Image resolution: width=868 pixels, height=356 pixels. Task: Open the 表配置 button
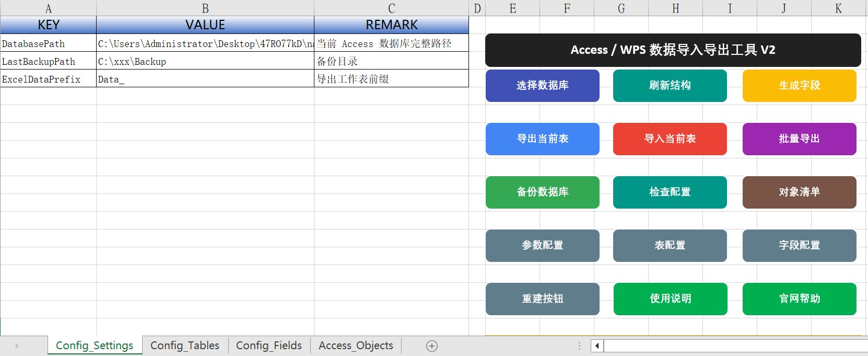coord(670,246)
